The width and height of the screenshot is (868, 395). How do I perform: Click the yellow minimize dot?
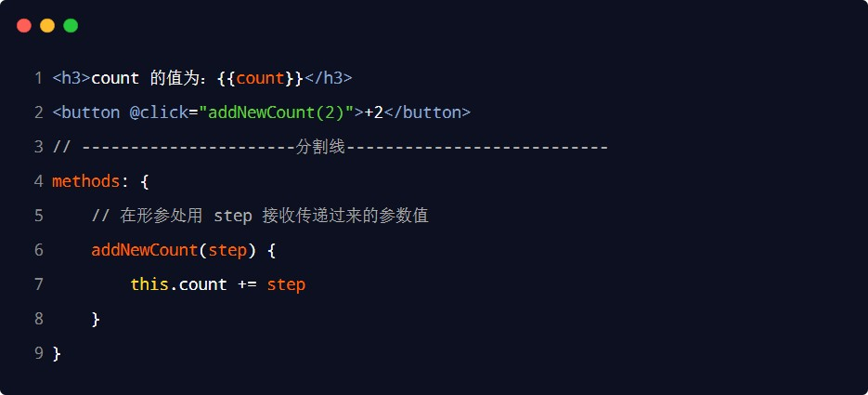47,26
